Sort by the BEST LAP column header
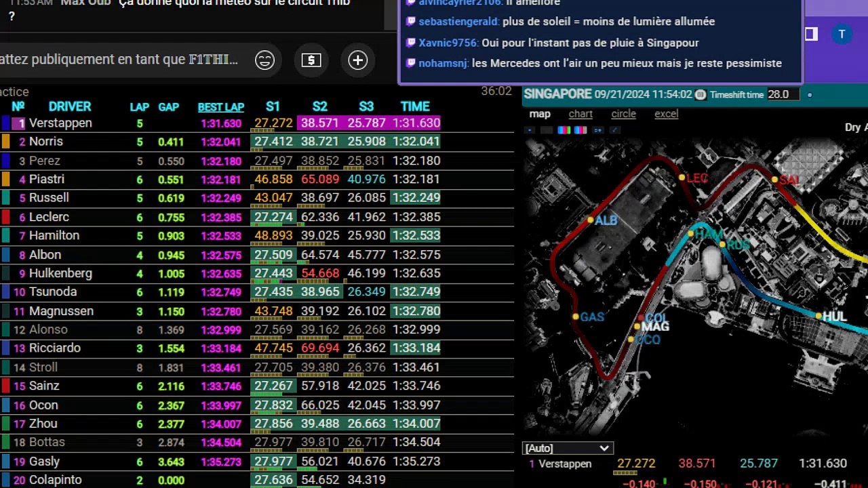 [221, 107]
